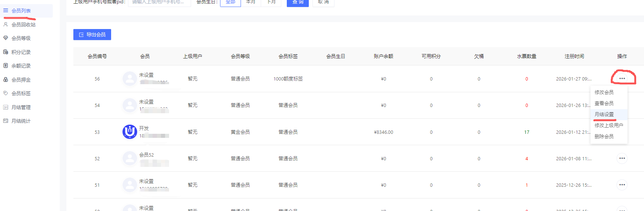644x211 pixels.
Task: Click the 查询 search button
Action: tap(297, 3)
